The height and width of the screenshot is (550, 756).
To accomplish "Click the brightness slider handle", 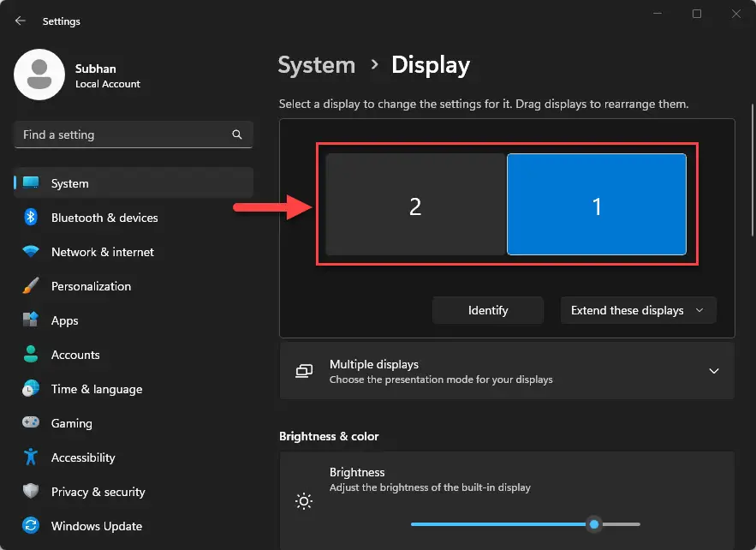I will point(594,524).
